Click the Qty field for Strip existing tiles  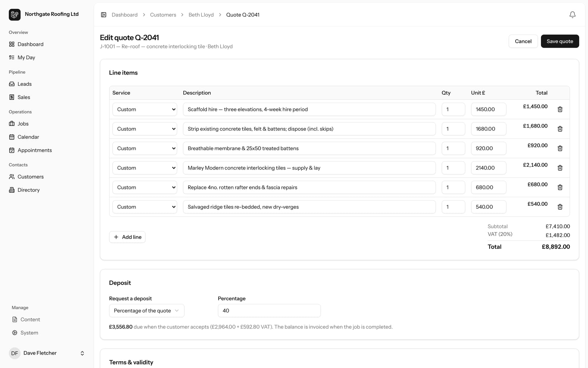coord(453,129)
